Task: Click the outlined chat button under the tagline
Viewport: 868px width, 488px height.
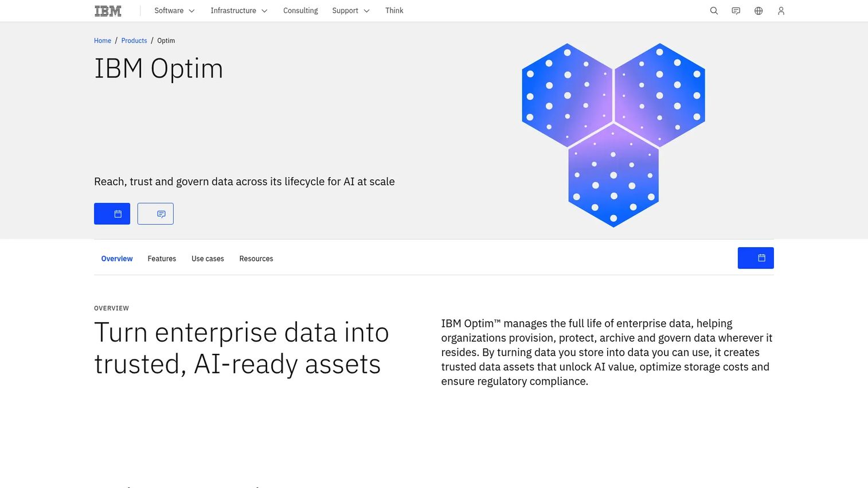Action: point(155,214)
